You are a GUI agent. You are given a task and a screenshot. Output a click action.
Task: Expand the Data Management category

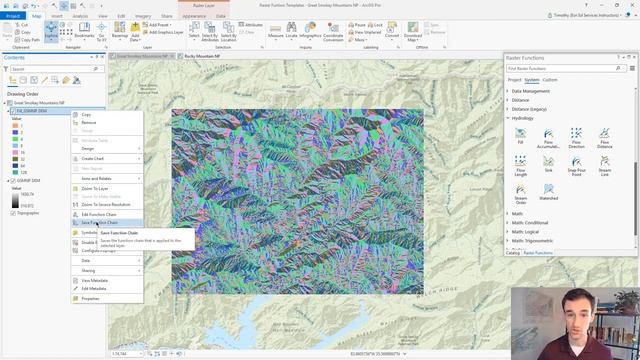click(x=508, y=91)
